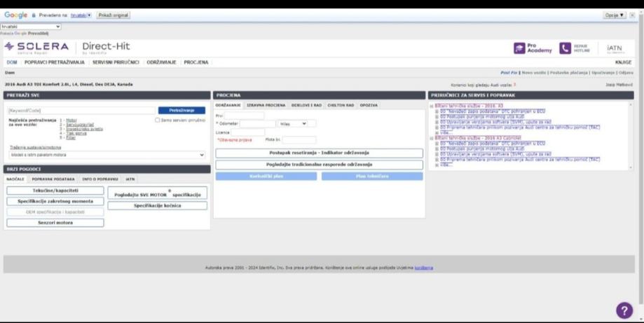The width and height of the screenshot is (644, 323).
Task: Click the Odjava logout link
Action: [x=626, y=73]
